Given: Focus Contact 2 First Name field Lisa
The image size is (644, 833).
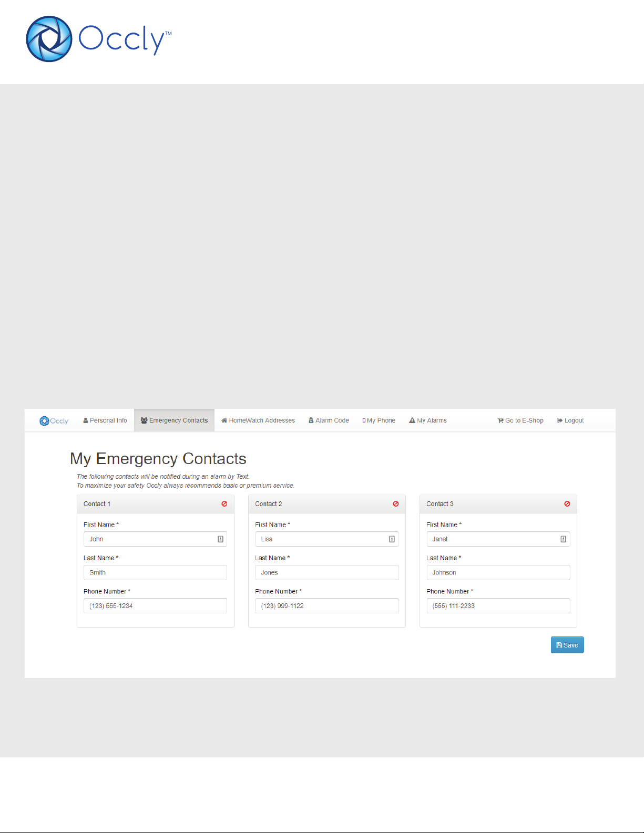Looking at the screenshot, I should (327, 539).
